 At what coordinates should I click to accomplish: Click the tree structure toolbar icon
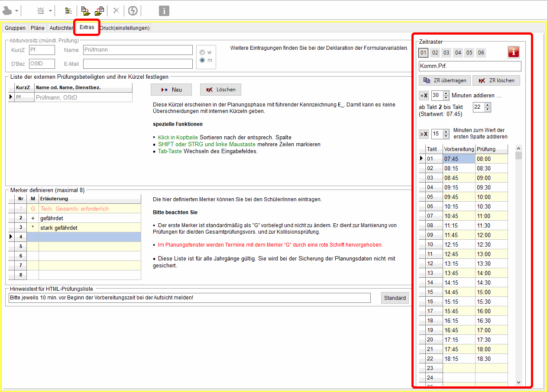point(68,11)
